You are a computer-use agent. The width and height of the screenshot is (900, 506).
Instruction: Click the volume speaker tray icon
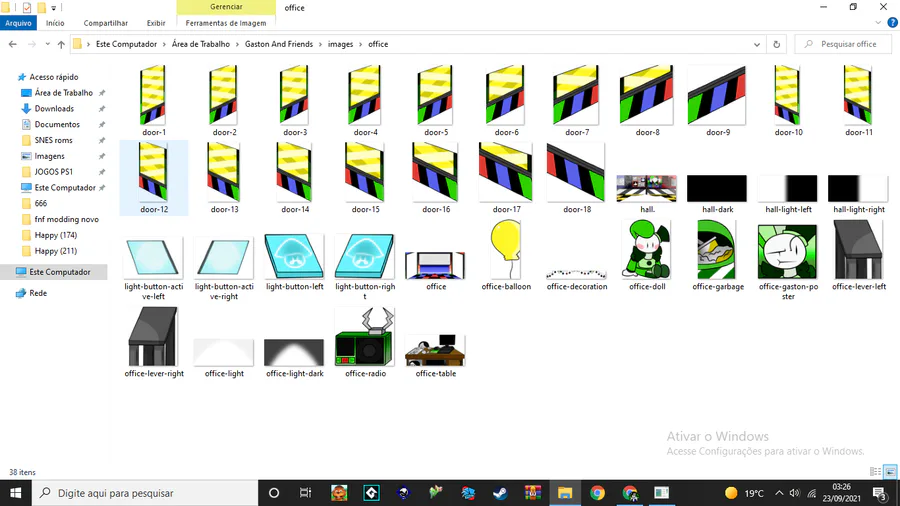(x=794, y=493)
